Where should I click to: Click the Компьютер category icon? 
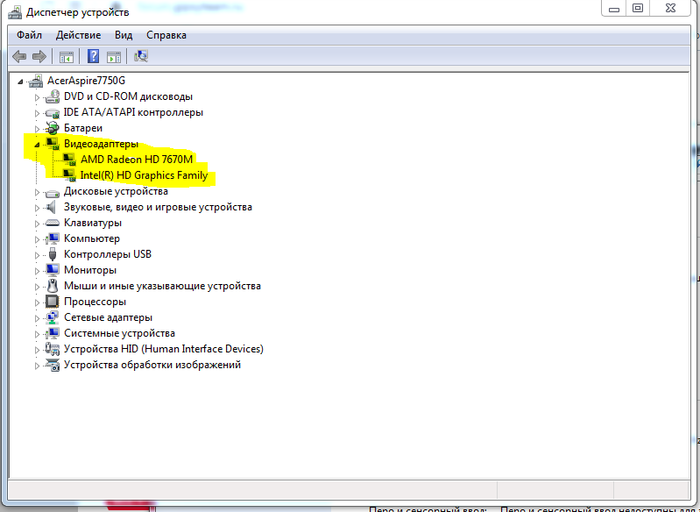52,239
